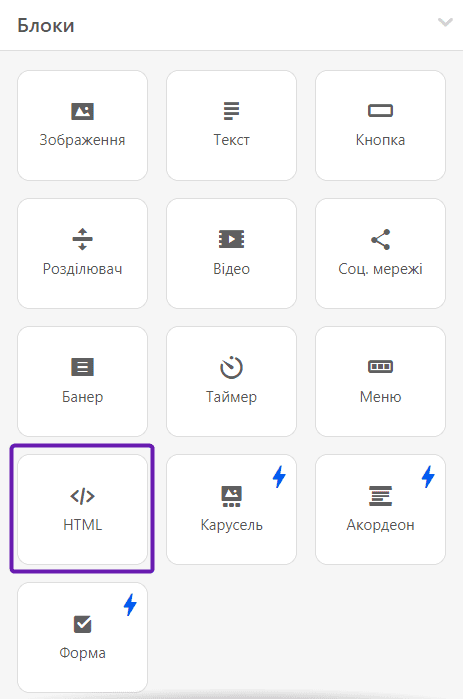Click the Блоки panel title
Image resolution: width=463 pixels, height=699 pixels.
pyautogui.click(x=46, y=25)
